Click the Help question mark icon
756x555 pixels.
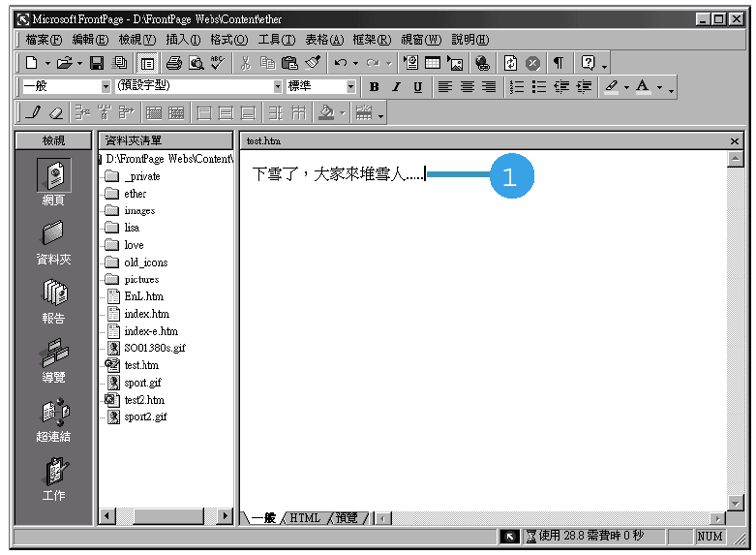click(x=588, y=63)
